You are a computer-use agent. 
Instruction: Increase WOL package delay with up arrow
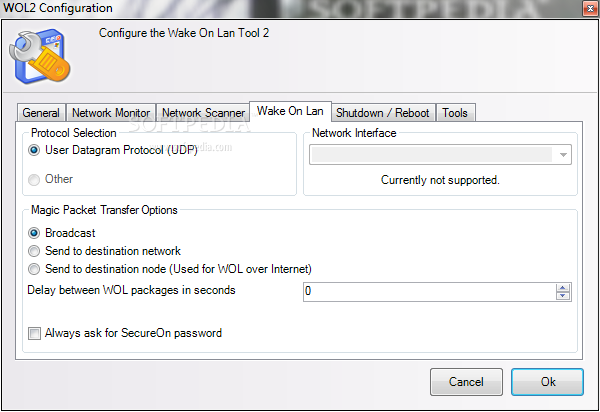(562, 288)
